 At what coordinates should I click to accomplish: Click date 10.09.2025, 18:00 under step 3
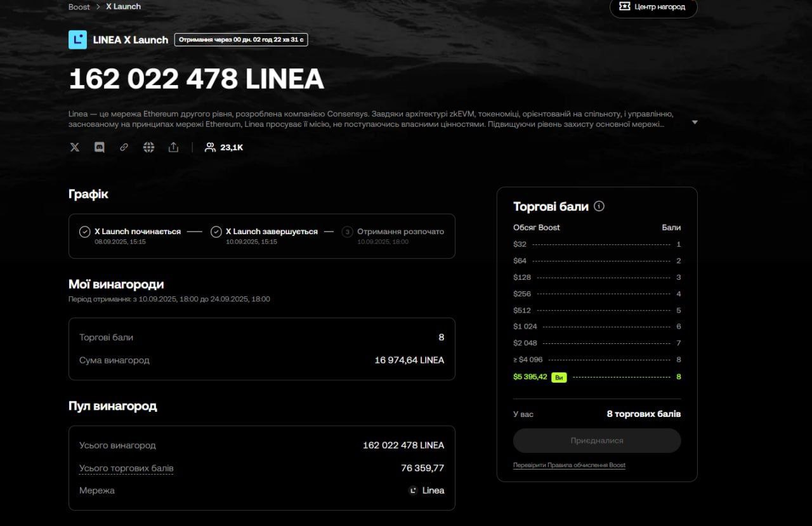383,242
